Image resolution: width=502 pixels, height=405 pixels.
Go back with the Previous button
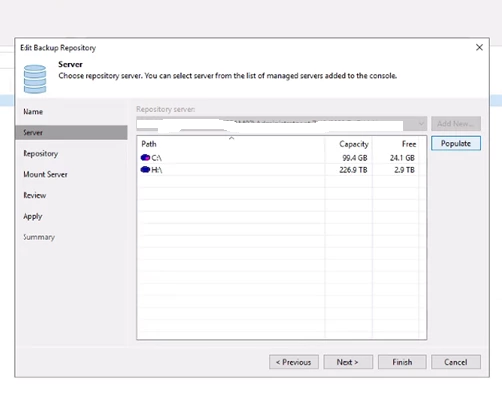[x=294, y=362]
